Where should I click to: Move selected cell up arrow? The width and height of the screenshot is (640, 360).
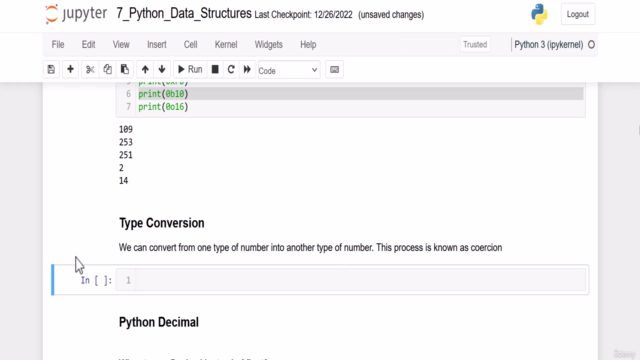pyautogui.click(x=145, y=70)
